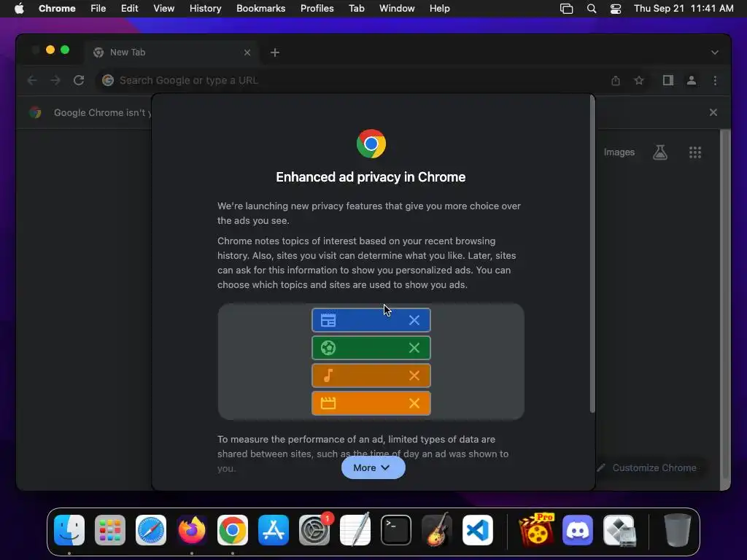This screenshot has height=560, width=747.
Task: Open Launchpad from the Dock
Action: point(110,530)
